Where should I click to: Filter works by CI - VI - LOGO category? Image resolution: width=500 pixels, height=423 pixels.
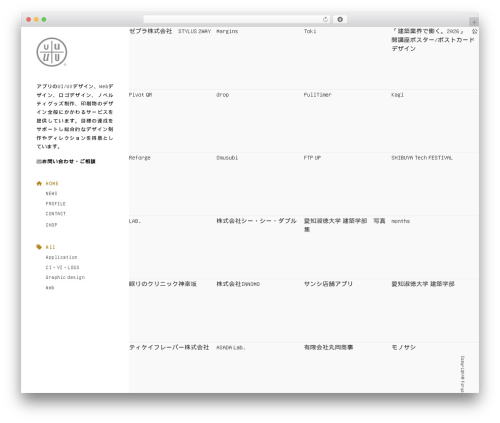coord(62,267)
